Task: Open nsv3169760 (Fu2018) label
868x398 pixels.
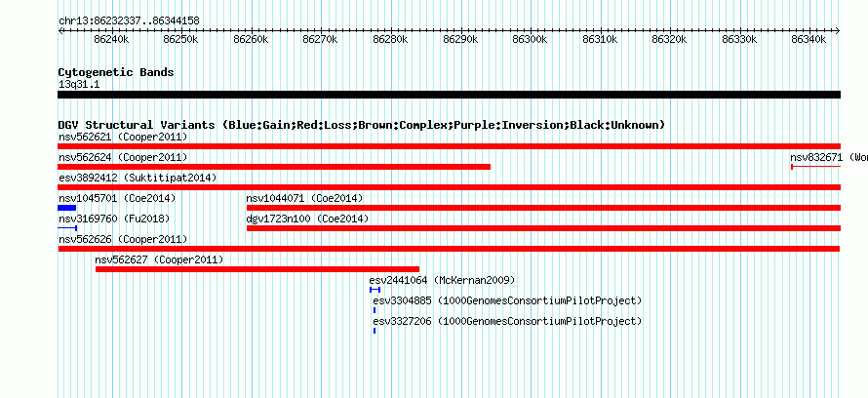Action: coord(114,219)
